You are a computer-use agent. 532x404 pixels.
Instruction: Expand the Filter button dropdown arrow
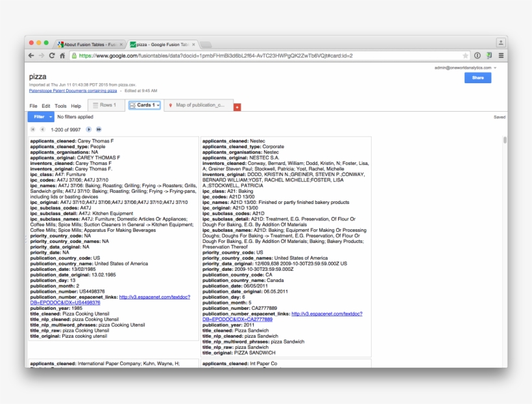(51, 118)
